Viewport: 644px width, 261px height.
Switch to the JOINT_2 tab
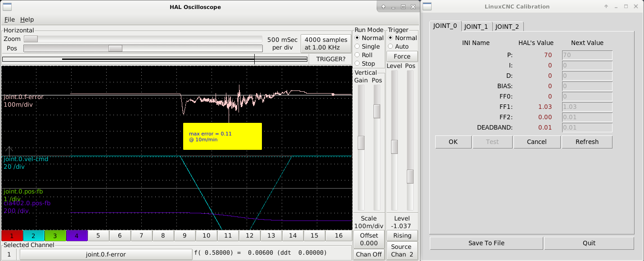point(507,27)
